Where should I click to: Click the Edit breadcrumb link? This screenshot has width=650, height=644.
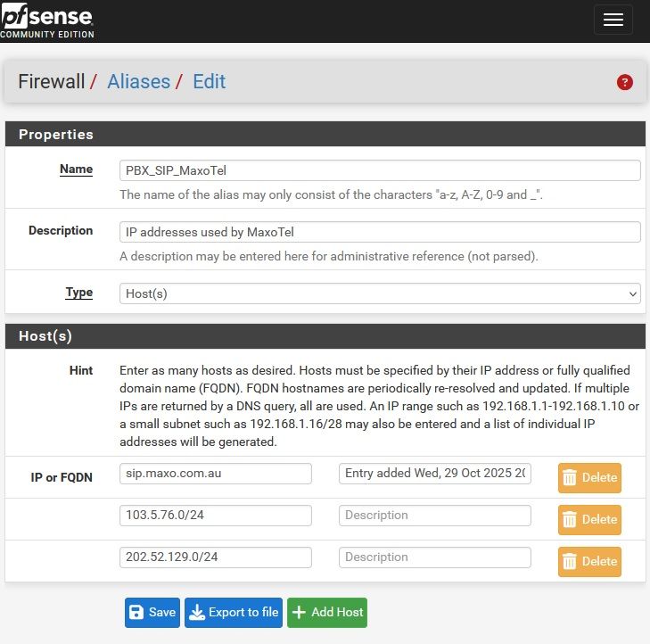click(209, 82)
